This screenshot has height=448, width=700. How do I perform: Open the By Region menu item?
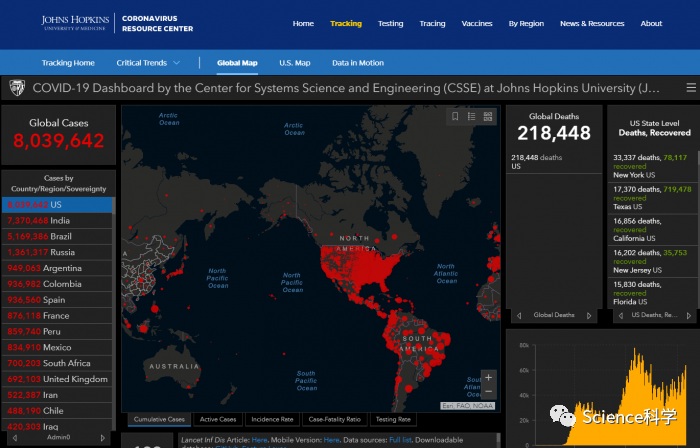click(x=526, y=23)
